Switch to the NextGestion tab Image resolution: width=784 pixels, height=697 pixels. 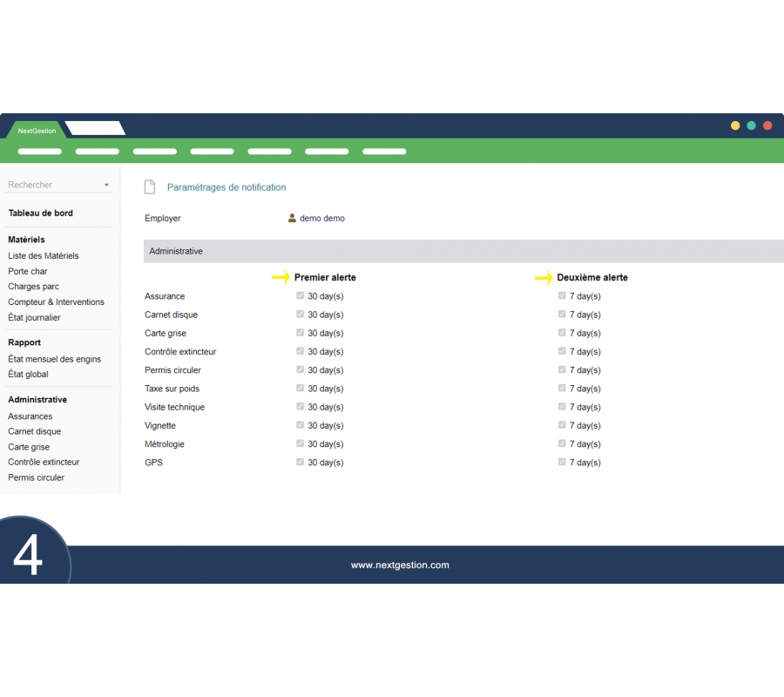click(37, 131)
